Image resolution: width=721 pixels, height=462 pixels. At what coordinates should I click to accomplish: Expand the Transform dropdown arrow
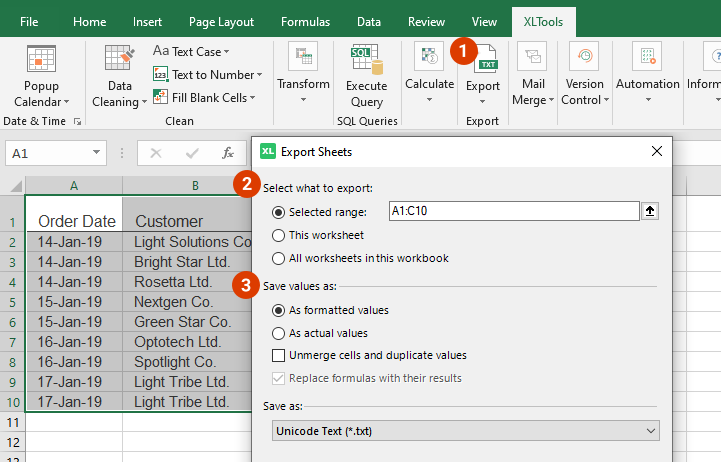point(303,99)
